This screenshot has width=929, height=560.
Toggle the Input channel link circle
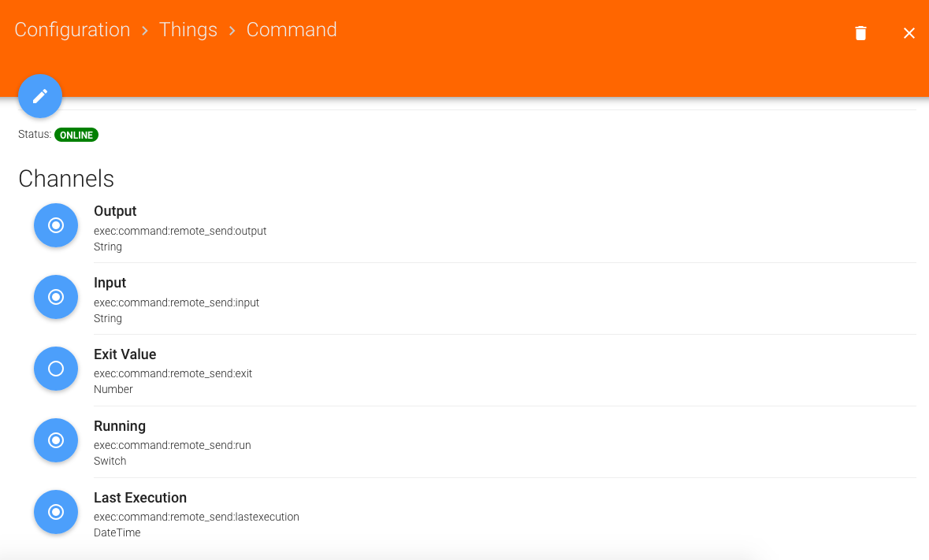click(x=56, y=297)
